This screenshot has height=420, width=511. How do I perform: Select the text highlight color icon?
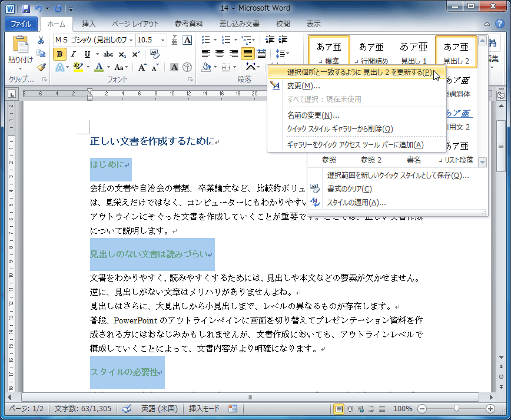tap(77, 68)
